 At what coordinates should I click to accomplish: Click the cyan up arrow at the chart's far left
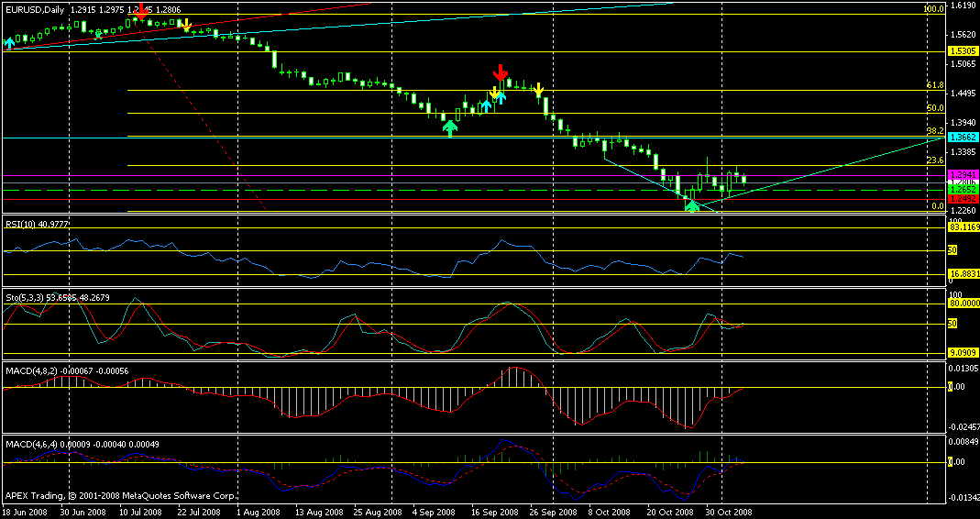10,42
